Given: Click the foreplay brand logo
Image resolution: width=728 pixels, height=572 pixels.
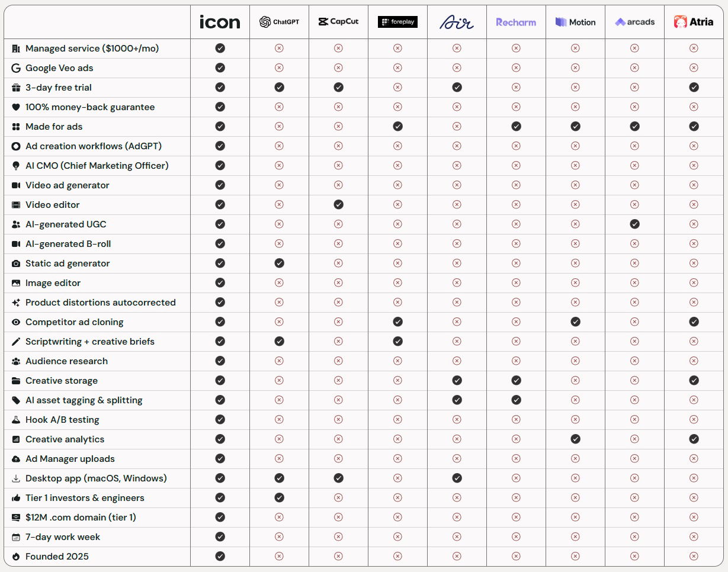Looking at the screenshot, I should tap(397, 21).
